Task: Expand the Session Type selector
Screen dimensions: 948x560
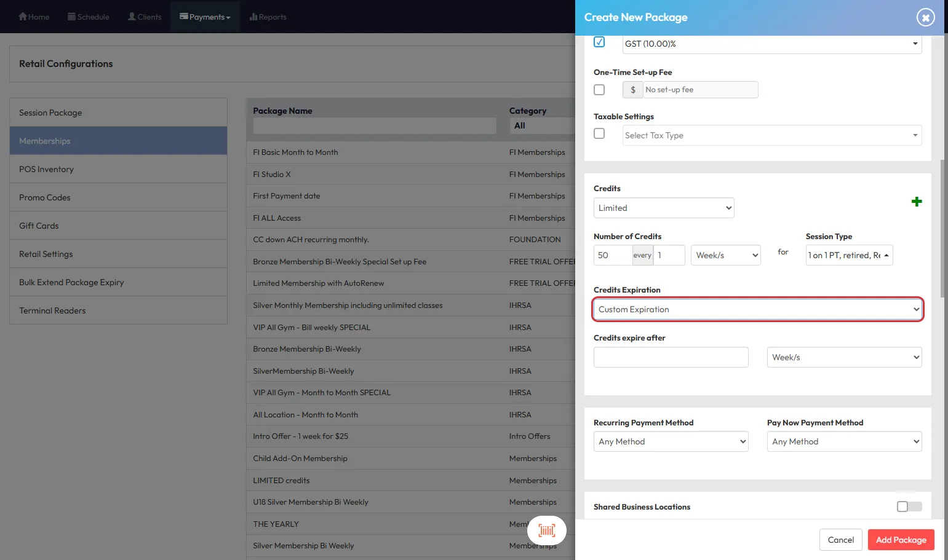Action: (849, 255)
